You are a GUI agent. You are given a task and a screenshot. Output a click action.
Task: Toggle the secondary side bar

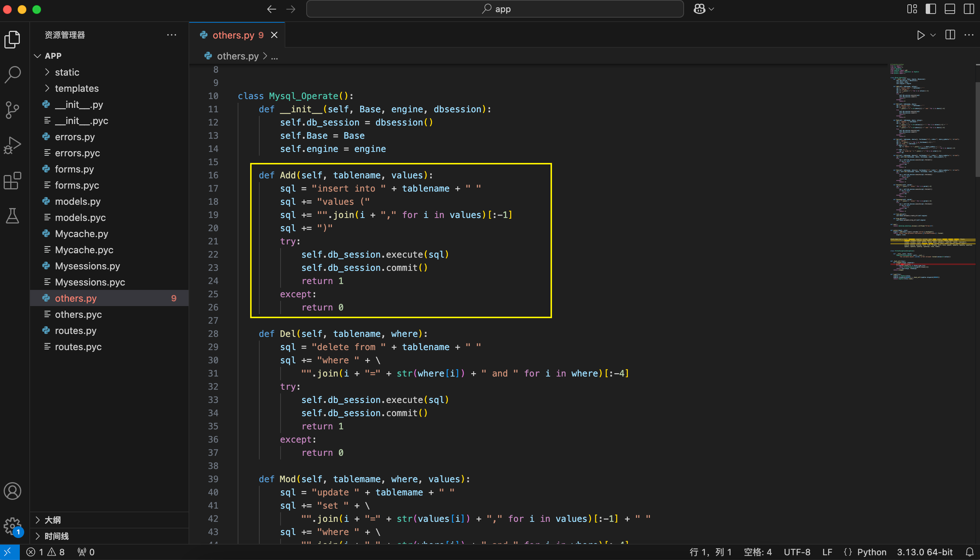click(969, 9)
